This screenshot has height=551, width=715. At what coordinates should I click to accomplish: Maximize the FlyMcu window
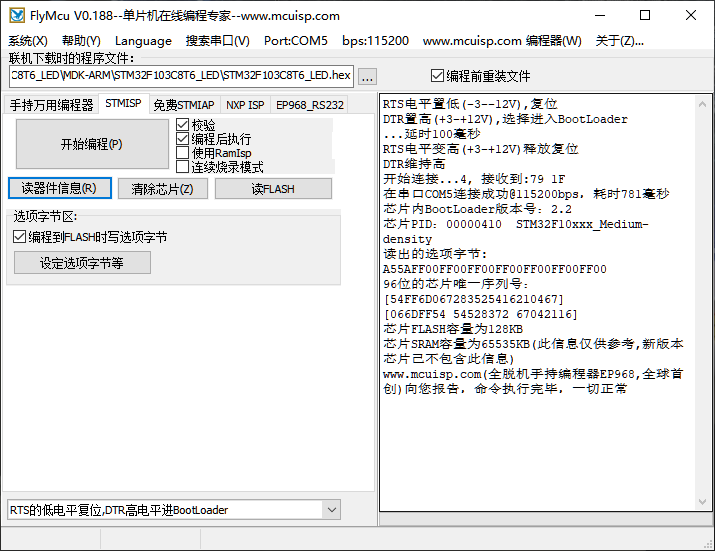tap(645, 16)
